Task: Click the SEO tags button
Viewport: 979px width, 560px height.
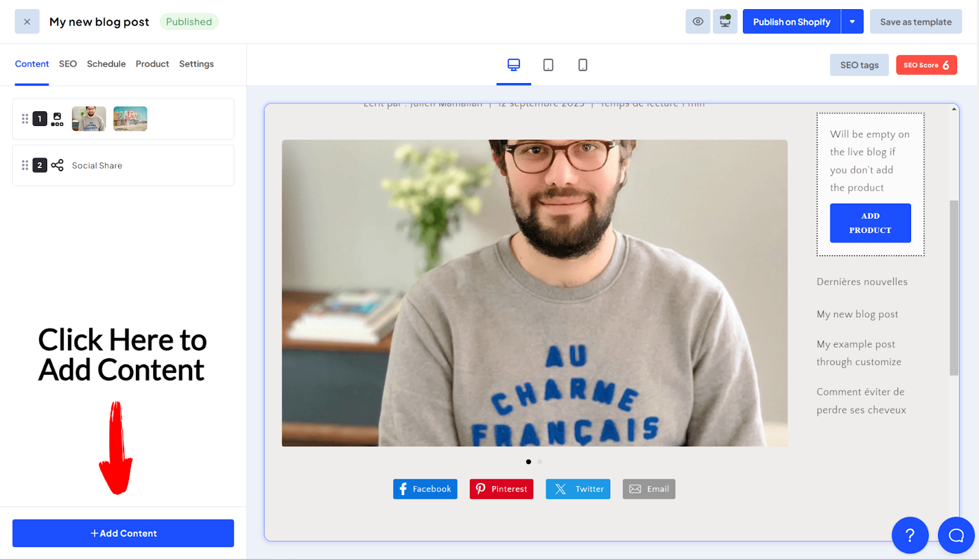Action: click(x=858, y=65)
